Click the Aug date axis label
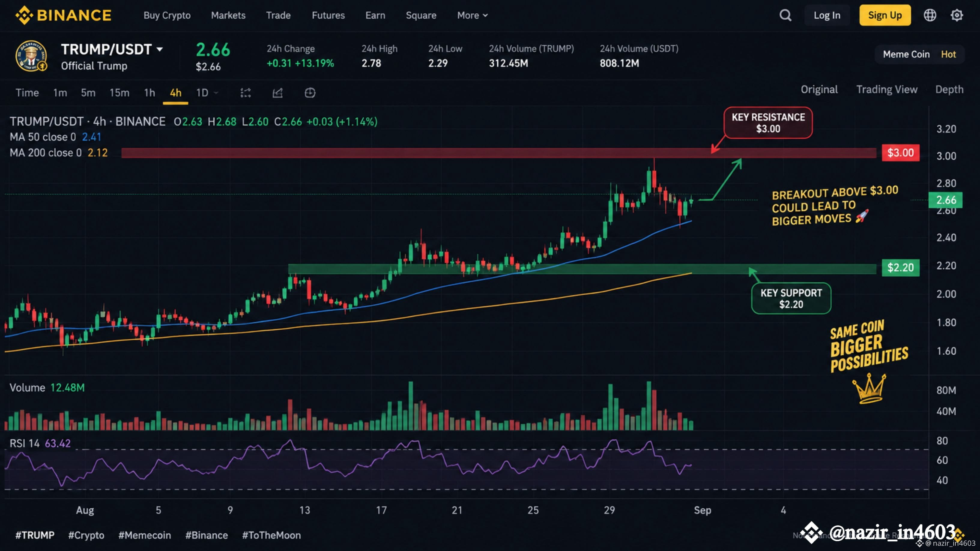 point(85,510)
